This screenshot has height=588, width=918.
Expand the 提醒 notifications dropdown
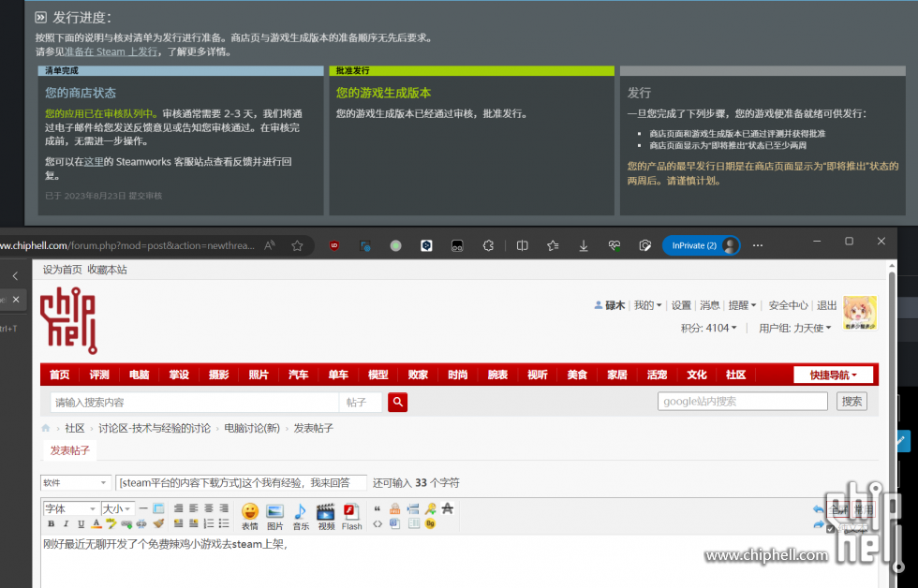click(x=742, y=305)
